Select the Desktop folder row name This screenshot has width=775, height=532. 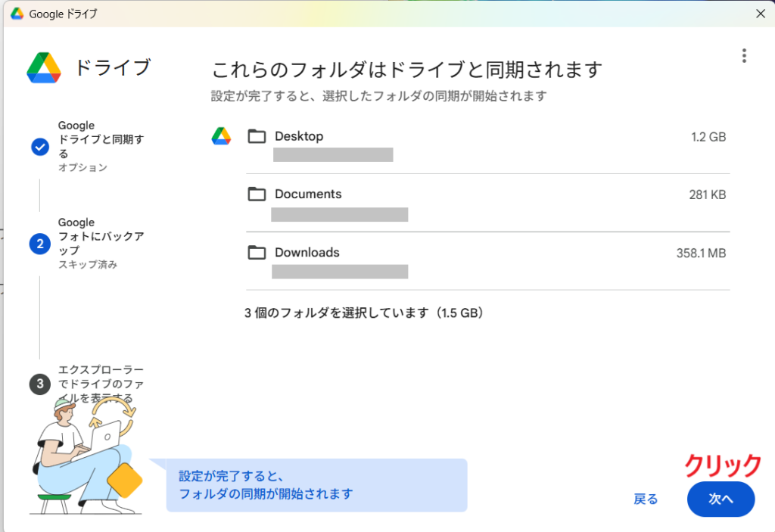(x=299, y=136)
